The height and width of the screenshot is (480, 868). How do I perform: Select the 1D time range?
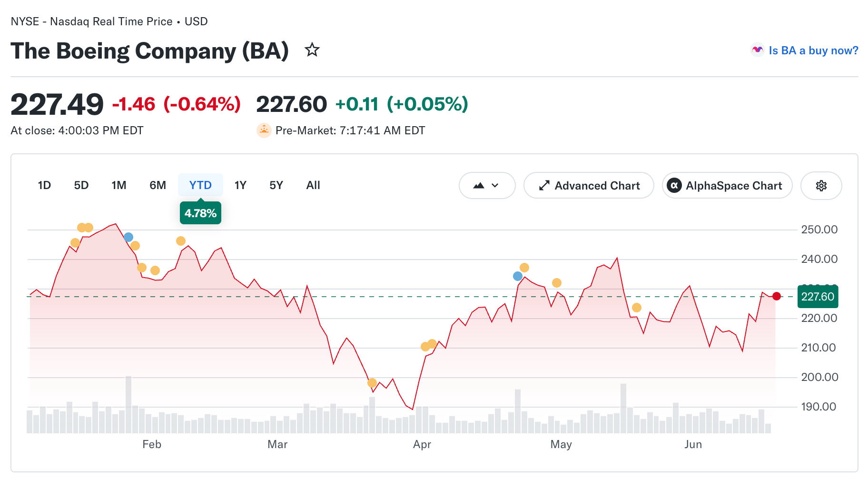(44, 185)
